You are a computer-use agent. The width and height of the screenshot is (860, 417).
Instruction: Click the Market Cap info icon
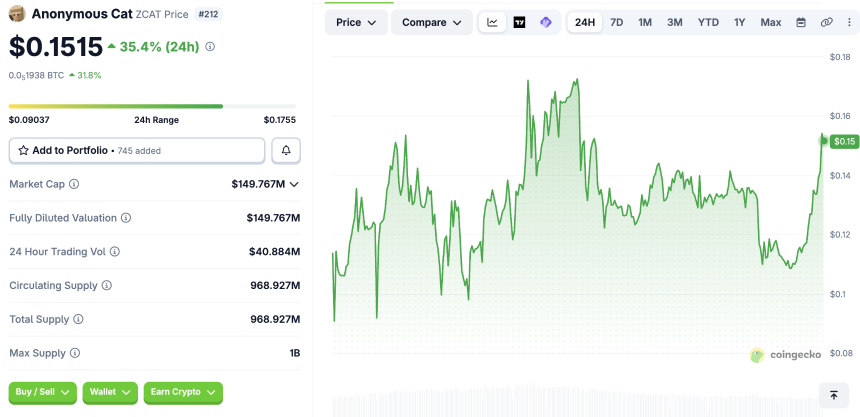74,184
